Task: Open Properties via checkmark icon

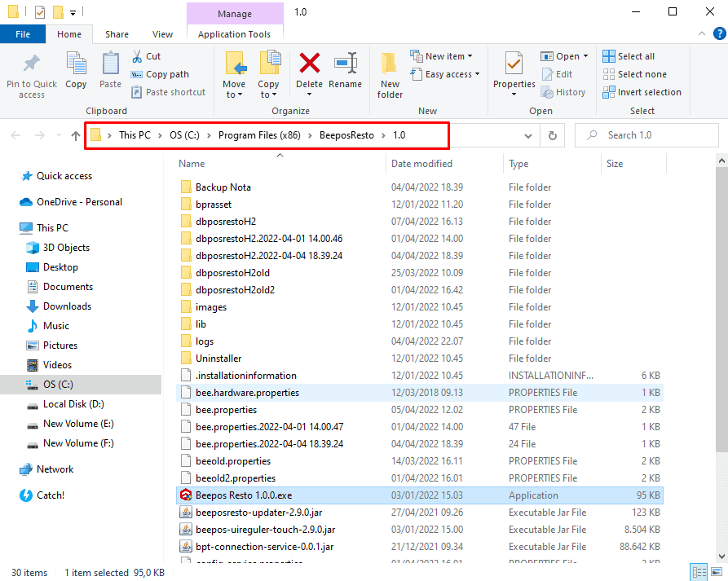Action: click(514, 63)
